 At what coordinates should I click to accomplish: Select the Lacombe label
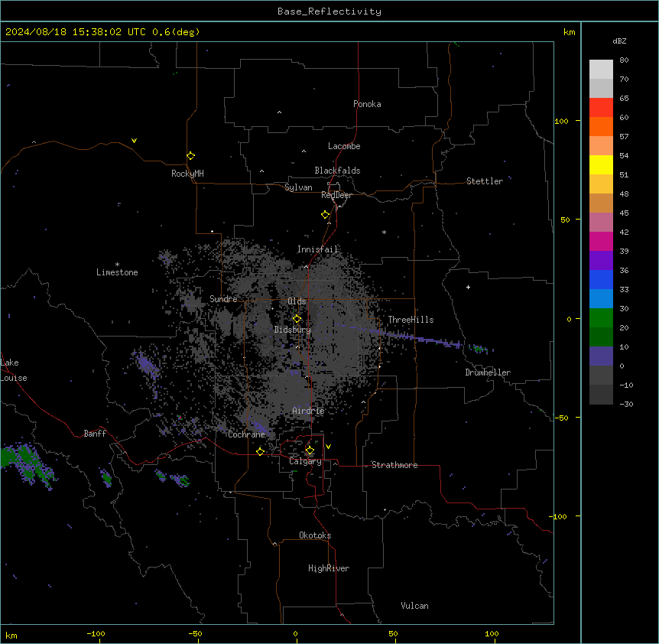pos(344,146)
